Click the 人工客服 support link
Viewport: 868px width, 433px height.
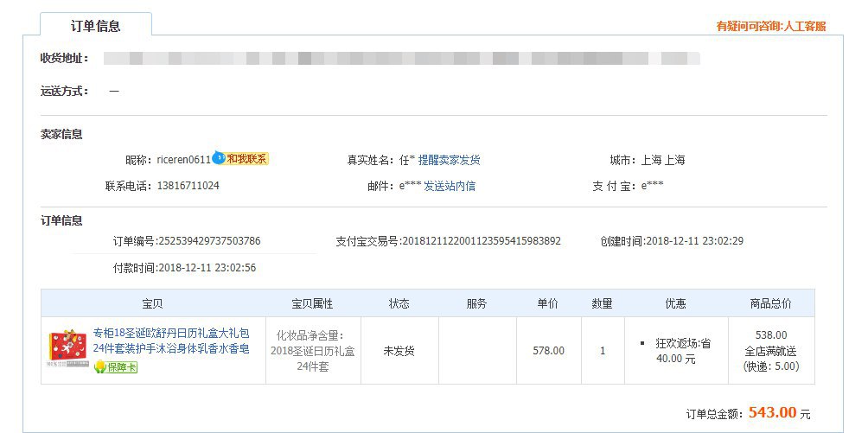pyautogui.click(x=804, y=26)
